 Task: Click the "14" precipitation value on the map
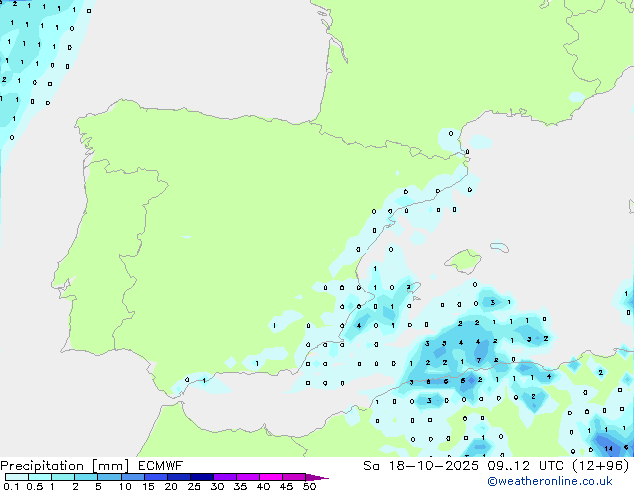coord(609,448)
